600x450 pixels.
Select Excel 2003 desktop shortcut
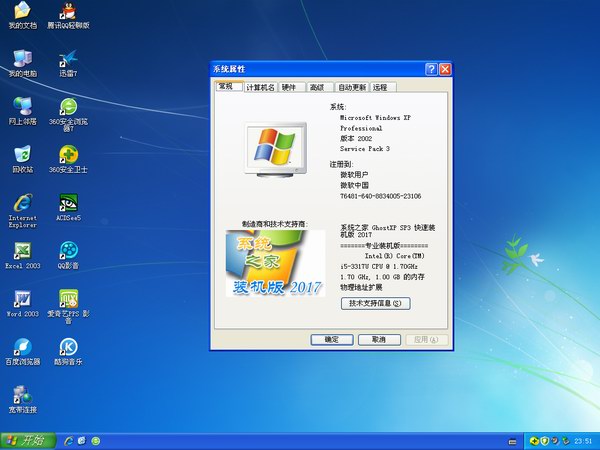click(x=23, y=256)
